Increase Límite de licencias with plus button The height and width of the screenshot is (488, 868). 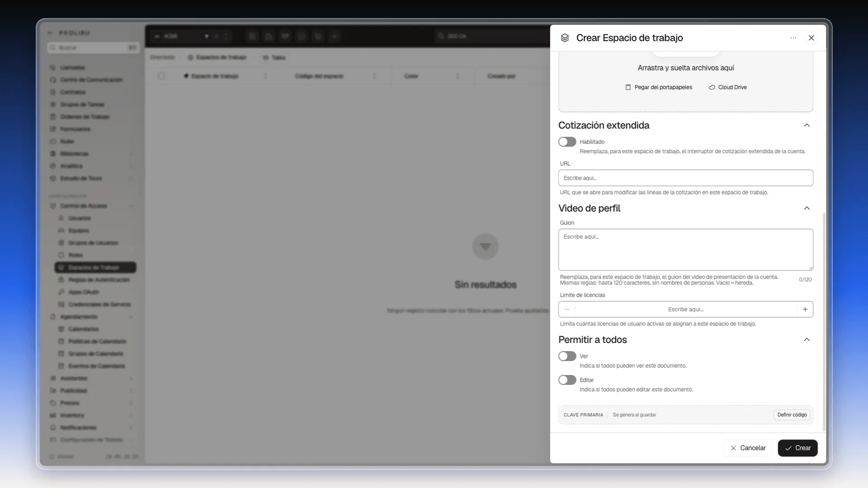pyautogui.click(x=805, y=310)
